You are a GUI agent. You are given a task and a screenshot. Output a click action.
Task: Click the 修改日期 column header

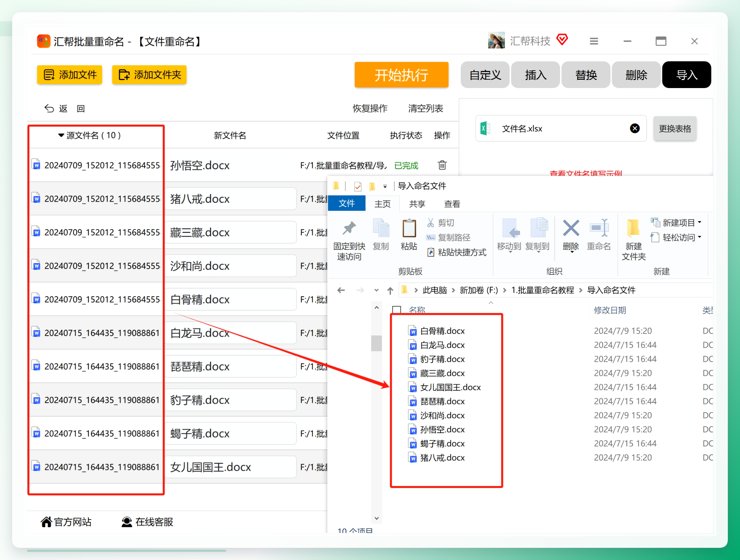click(610, 310)
